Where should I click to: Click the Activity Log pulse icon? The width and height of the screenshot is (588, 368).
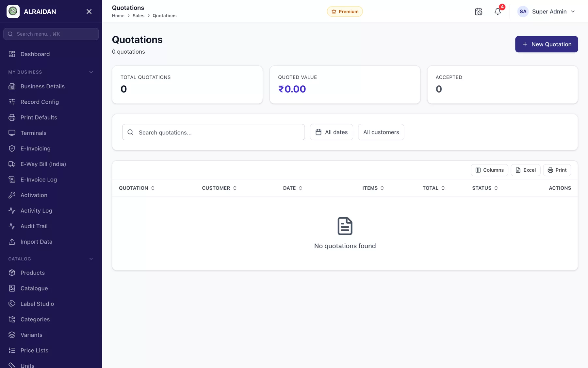tap(12, 211)
